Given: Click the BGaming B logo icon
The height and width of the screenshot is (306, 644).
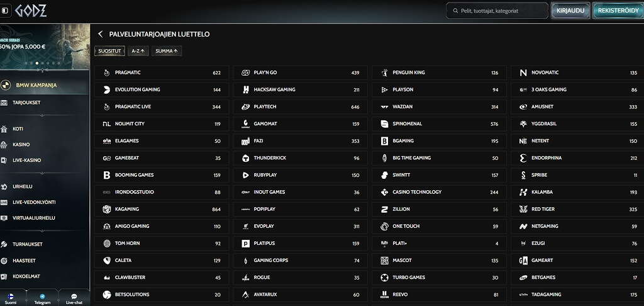Looking at the screenshot, I should click(x=384, y=141).
